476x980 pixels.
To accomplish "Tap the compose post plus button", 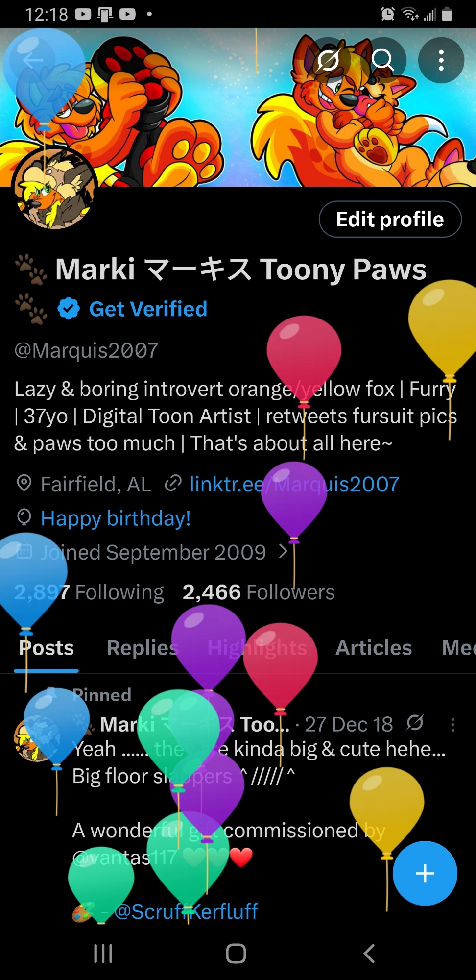I will (x=425, y=873).
